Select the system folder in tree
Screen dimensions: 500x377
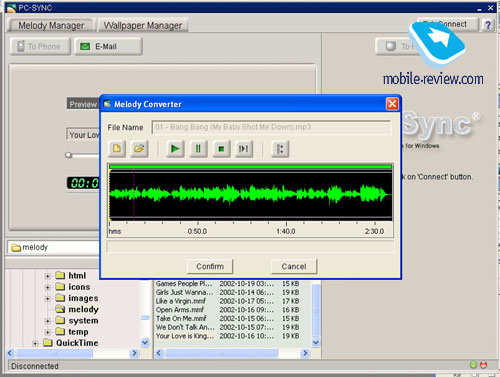pyautogui.click(x=83, y=321)
